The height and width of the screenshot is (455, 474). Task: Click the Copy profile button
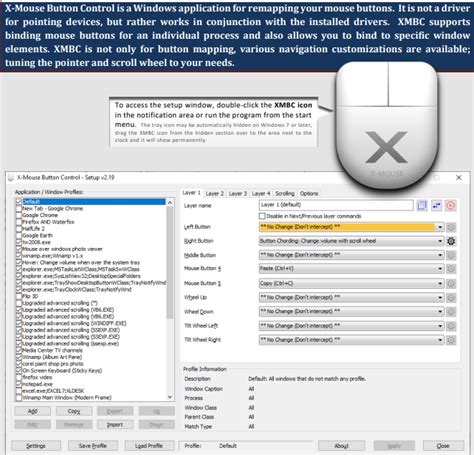(74, 411)
